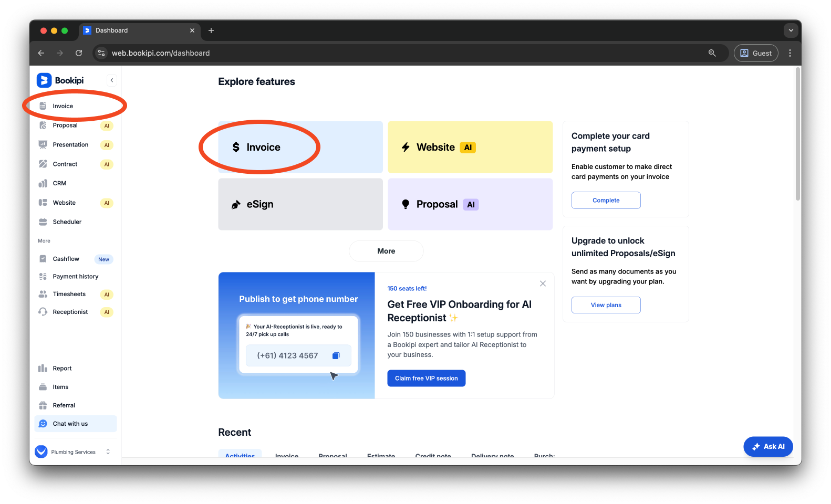Open the Items sidebar icon

pyautogui.click(x=43, y=387)
